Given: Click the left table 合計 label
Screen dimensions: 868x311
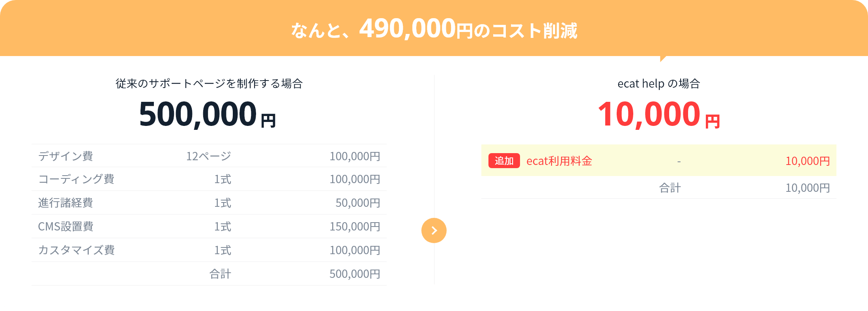Looking at the screenshot, I should click(x=220, y=274).
